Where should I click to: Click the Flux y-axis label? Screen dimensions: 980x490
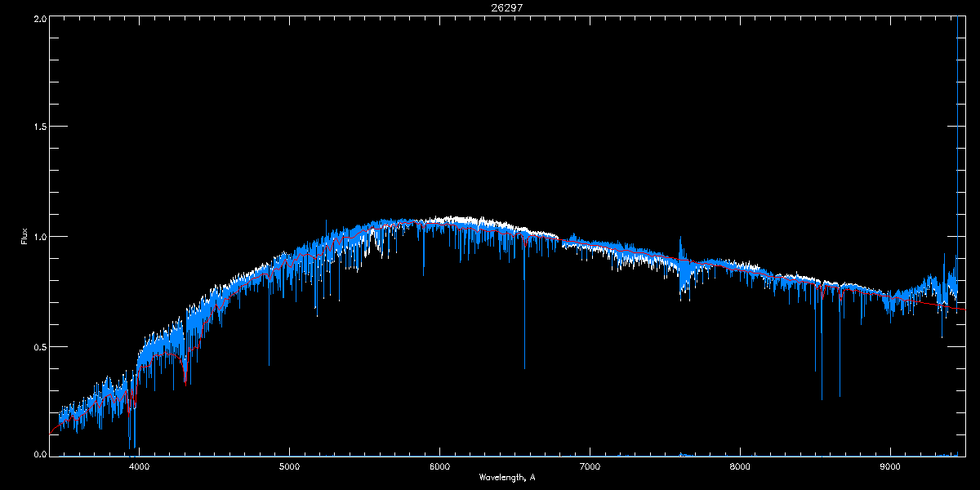(x=24, y=236)
